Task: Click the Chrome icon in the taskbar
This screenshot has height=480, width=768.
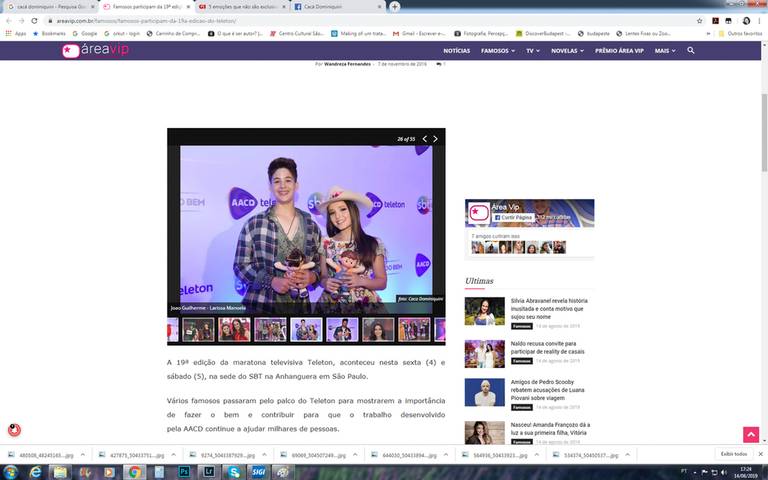Action: pos(133,471)
